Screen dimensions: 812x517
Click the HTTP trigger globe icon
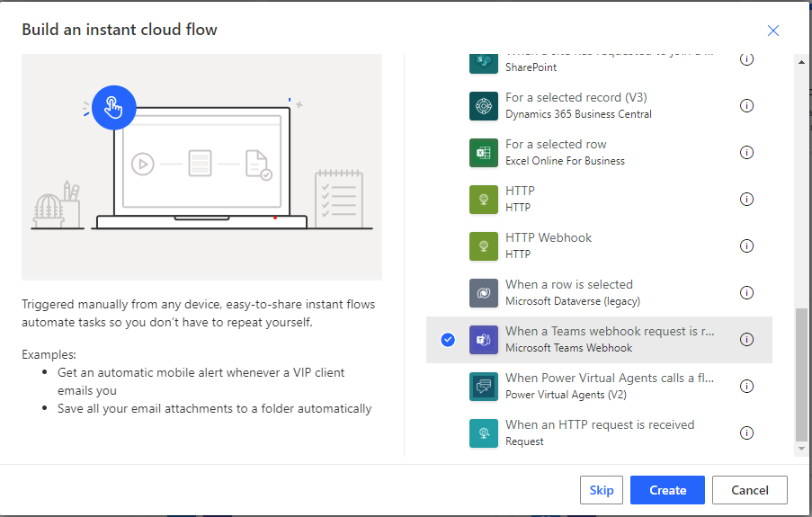coord(483,199)
